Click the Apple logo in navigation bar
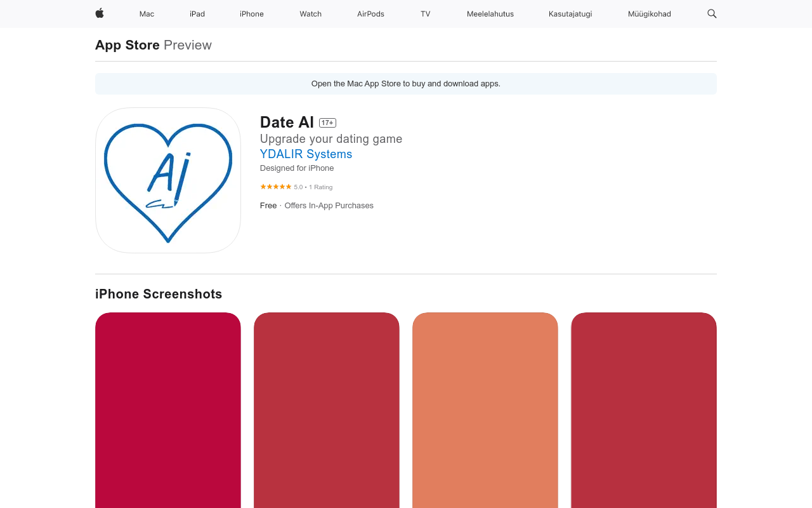812x508 pixels. pyautogui.click(x=100, y=13)
